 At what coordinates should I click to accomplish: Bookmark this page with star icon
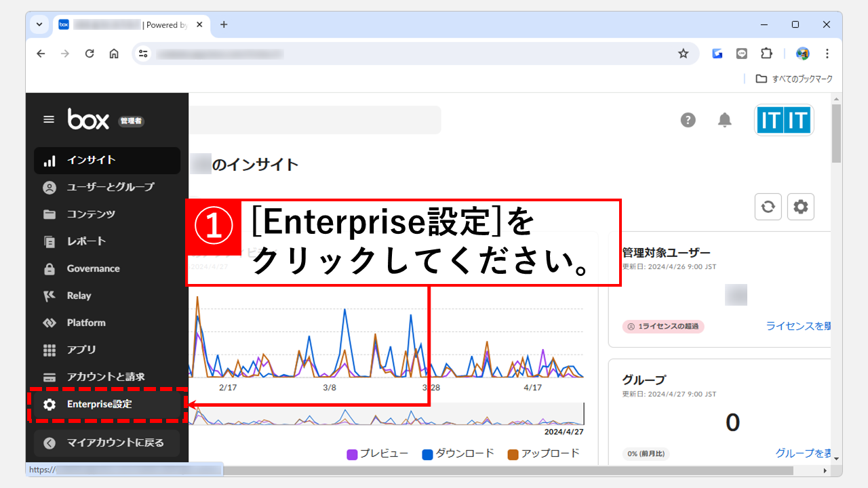pos(684,54)
